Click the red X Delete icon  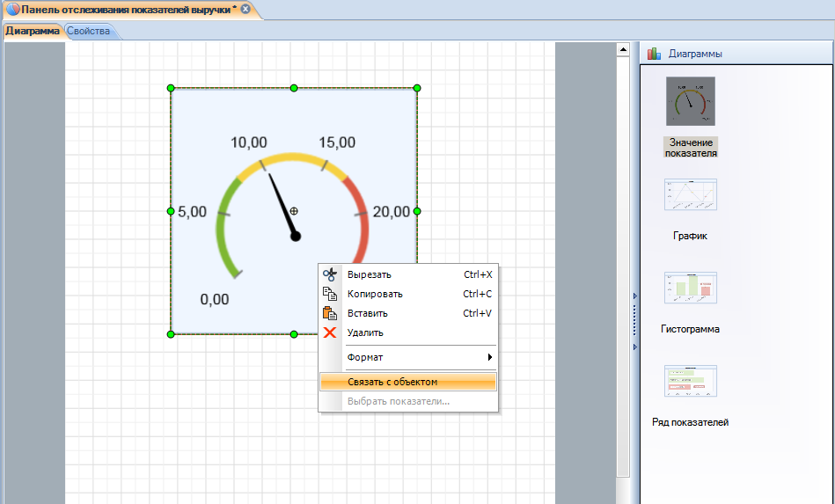coord(330,332)
